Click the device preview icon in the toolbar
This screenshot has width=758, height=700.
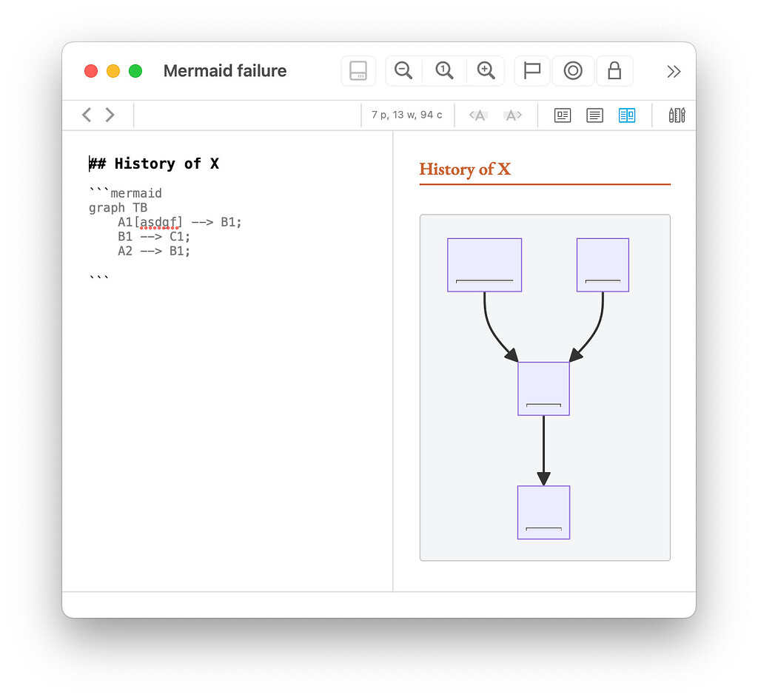click(x=358, y=70)
